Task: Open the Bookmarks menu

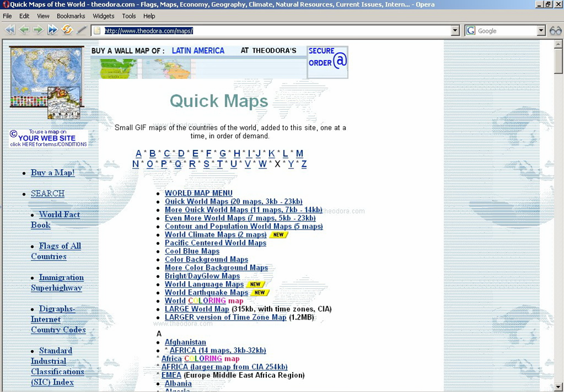Action: pyautogui.click(x=71, y=16)
